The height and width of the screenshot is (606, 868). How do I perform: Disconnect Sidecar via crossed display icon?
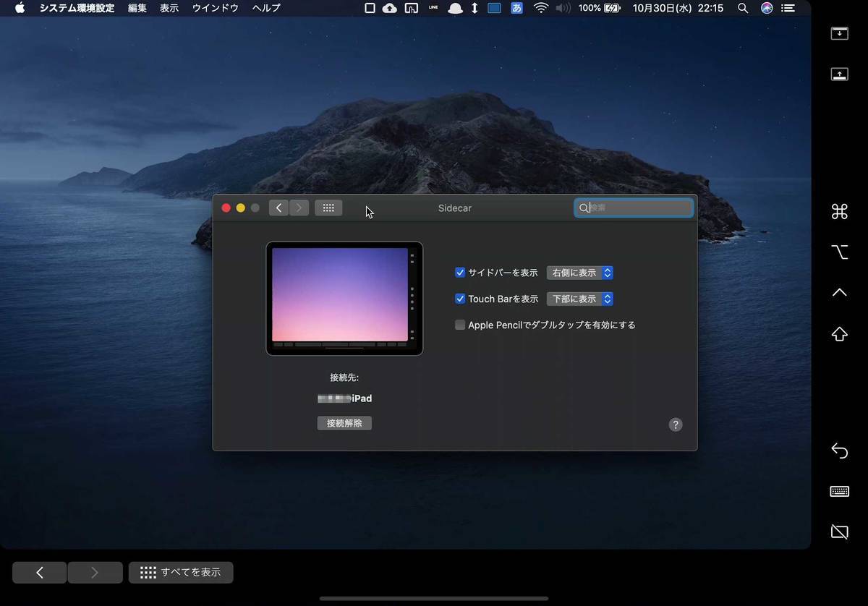pyautogui.click(x=839, y=532)
